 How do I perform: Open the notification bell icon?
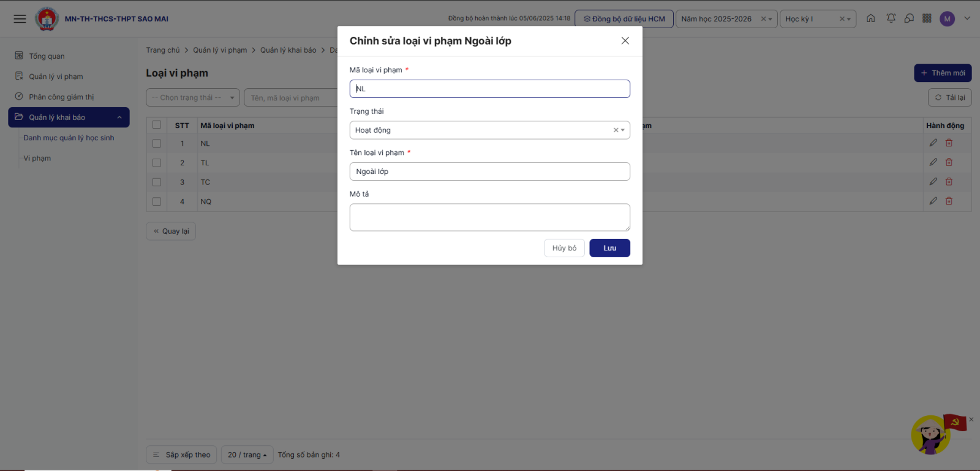(891, 18)
